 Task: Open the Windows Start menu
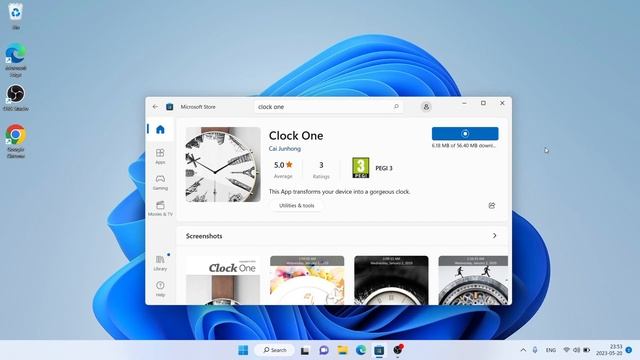coord(243,350)
